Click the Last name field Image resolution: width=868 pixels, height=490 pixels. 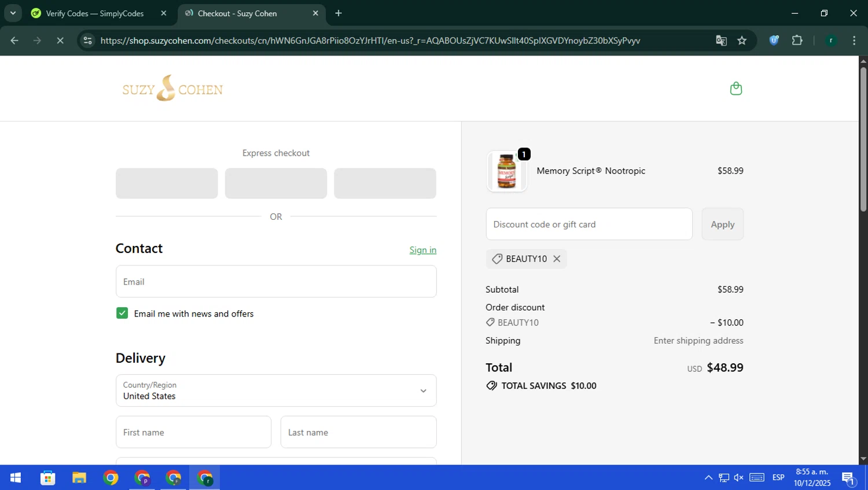pos(358,432)
